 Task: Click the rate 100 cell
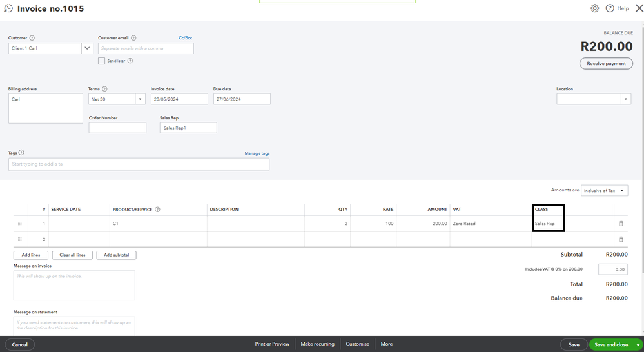373,224
